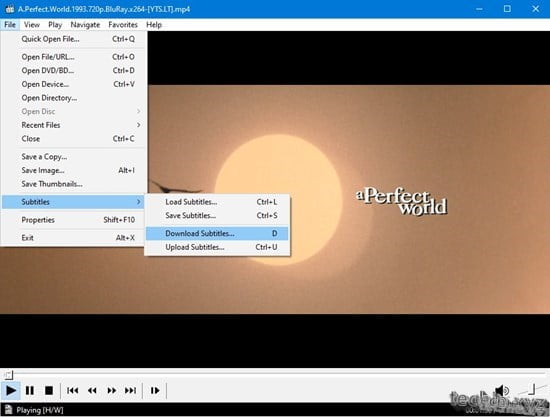The width and height of the screenshot is (550, 417).
Task: Open Properties from the File menu
Action: coord(73,220)
